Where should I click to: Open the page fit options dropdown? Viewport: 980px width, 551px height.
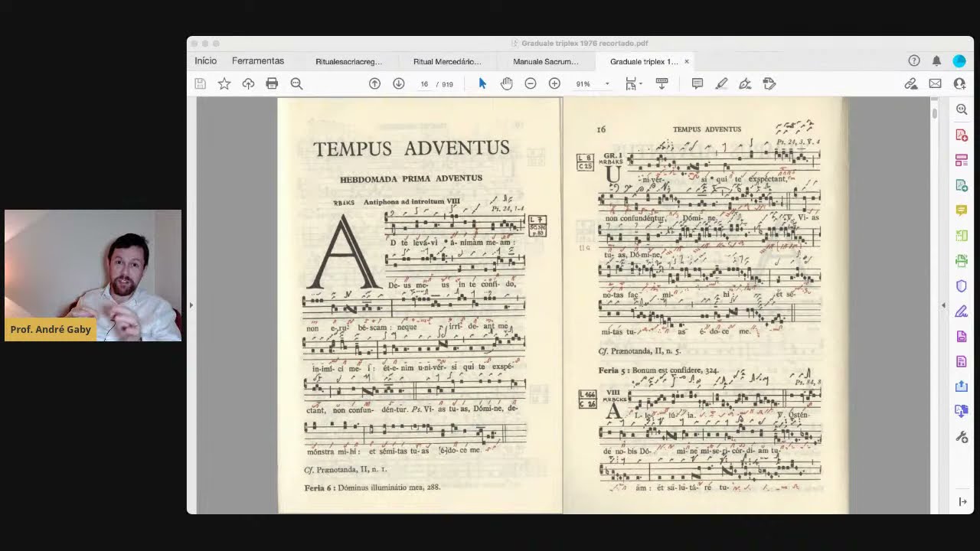coord(633,83)
